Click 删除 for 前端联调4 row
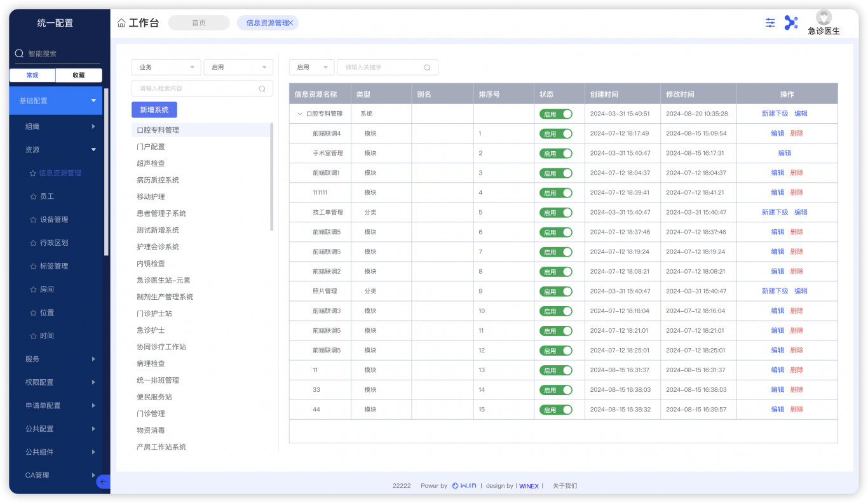Screen dimensions: 868x503 [797, 133]
